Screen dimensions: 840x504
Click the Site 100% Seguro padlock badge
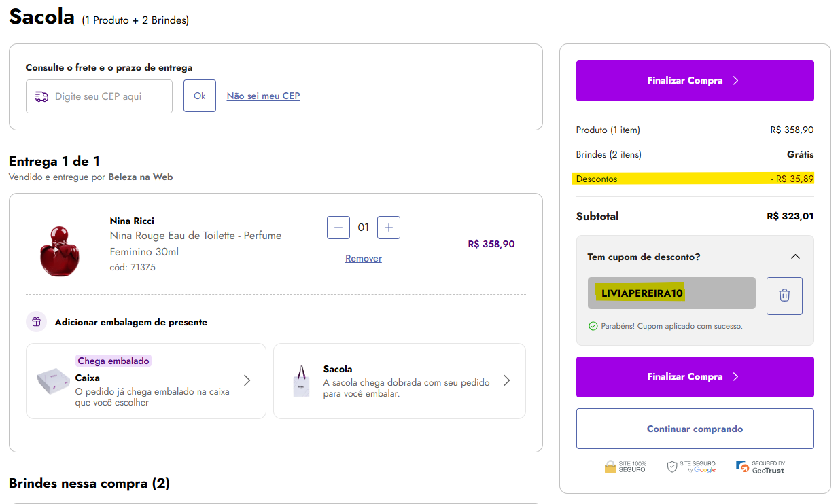click(625, 467)
